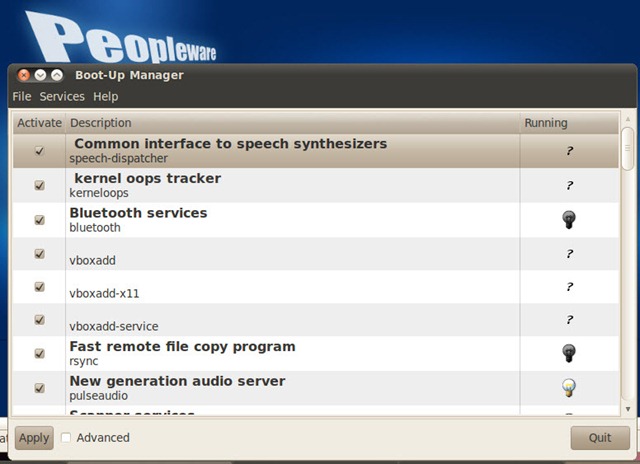
Task: Click the scrollbar up arrow
Action: (628, 119)
